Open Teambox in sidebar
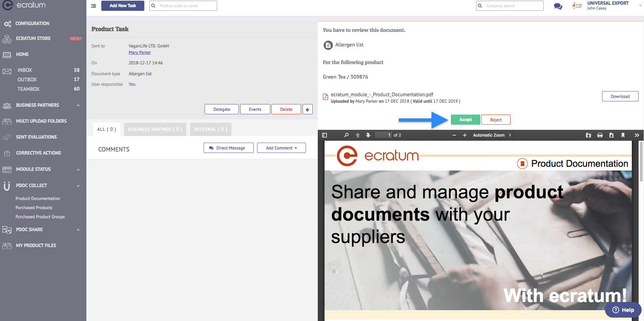The width and height of the screenshot is (644, 321). pyautogui.click(x=28, y=89)
